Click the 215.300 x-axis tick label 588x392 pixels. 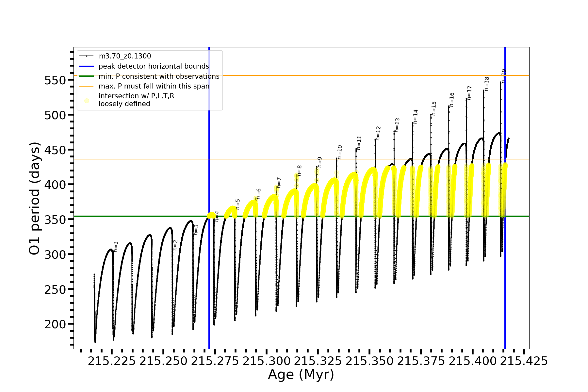(266, 361)
